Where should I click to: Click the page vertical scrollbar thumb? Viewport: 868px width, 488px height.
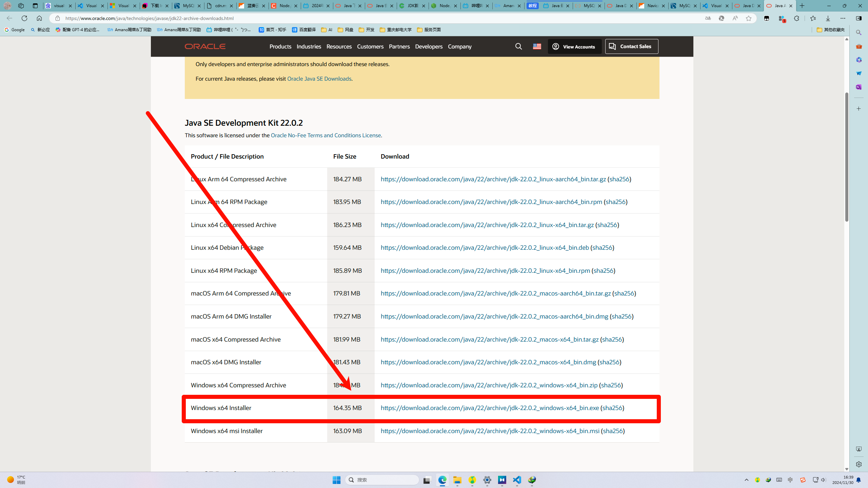tap(847, 157)
